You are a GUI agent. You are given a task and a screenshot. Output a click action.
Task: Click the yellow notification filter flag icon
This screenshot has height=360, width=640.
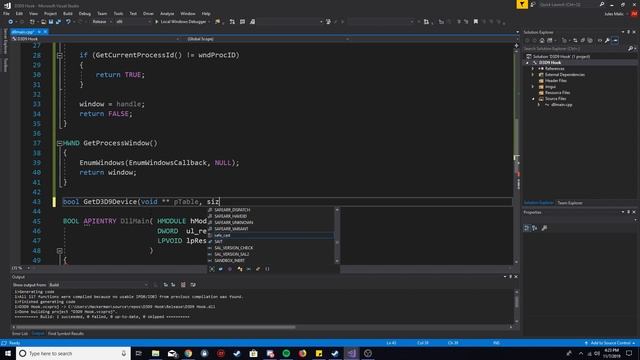pos(522,4)
